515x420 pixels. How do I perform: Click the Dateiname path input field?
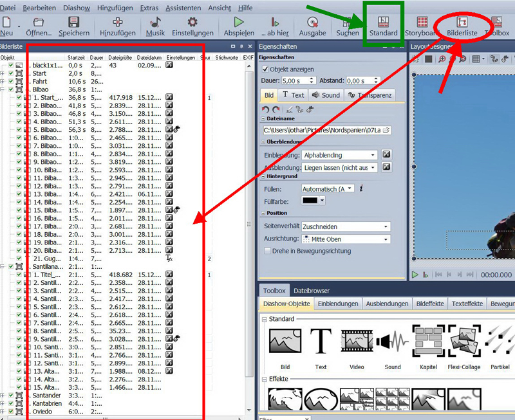click(322, 131)
